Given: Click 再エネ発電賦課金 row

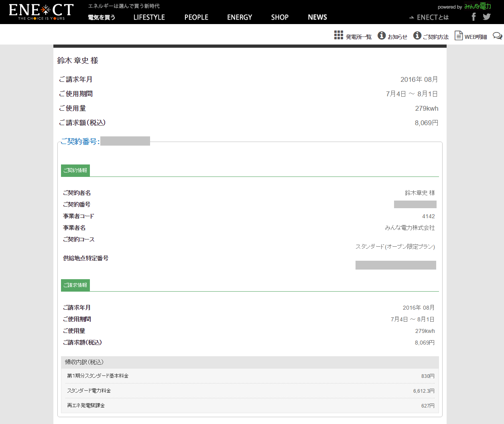Looking at the screenshot, I should [250, 406].
